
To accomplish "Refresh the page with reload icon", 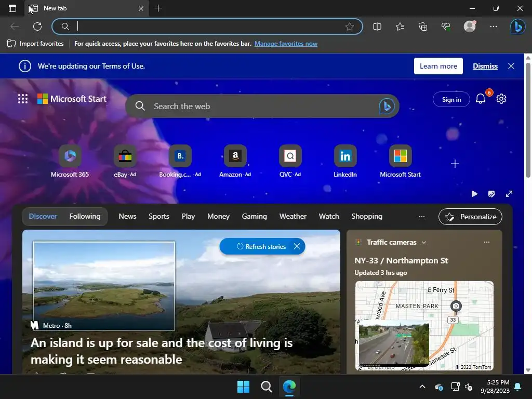I will tap(37, 26).
